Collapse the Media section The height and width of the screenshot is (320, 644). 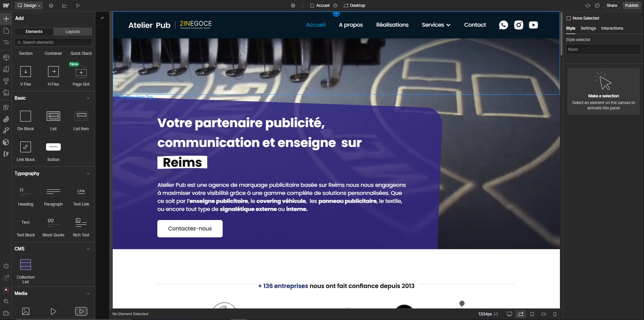[88, 294]
